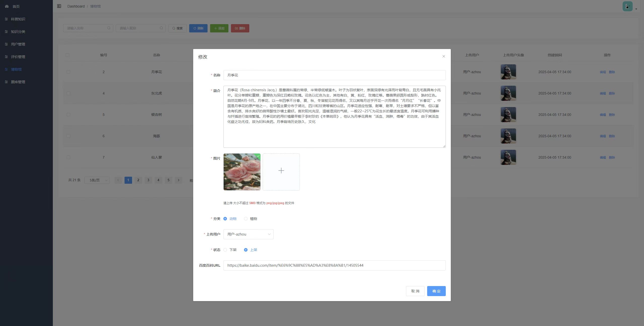
Task: Click the plus icon to upload image
Action: tap(281, 171)
